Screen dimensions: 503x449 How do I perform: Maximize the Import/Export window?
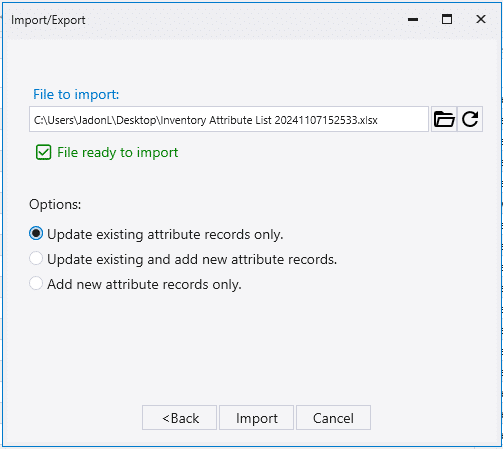(447, 20)
